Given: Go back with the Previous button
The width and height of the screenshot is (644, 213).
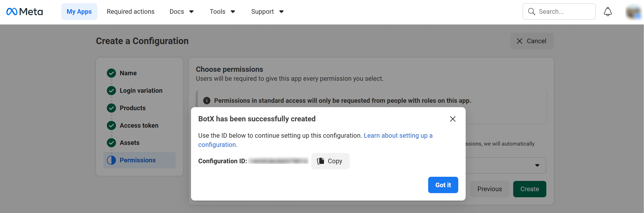Looking at the screenshot, I should click(x=489, y=189).
